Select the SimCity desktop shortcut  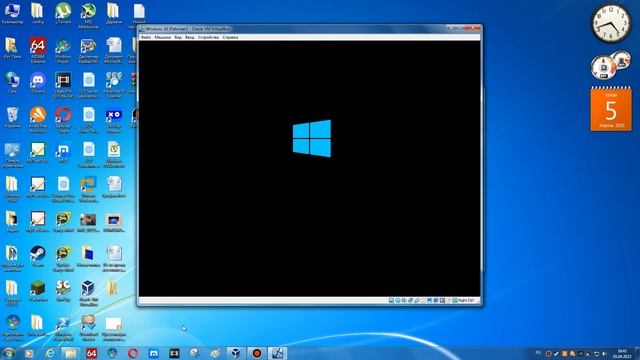[63, 291]
